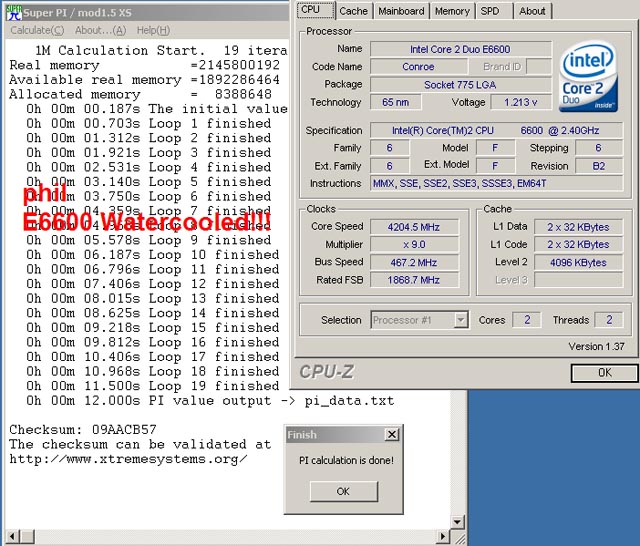The width and height of the screenshot is (640, 546).
Task: Click the empty Level 3 cache field
Action: (x=578, y=280)
